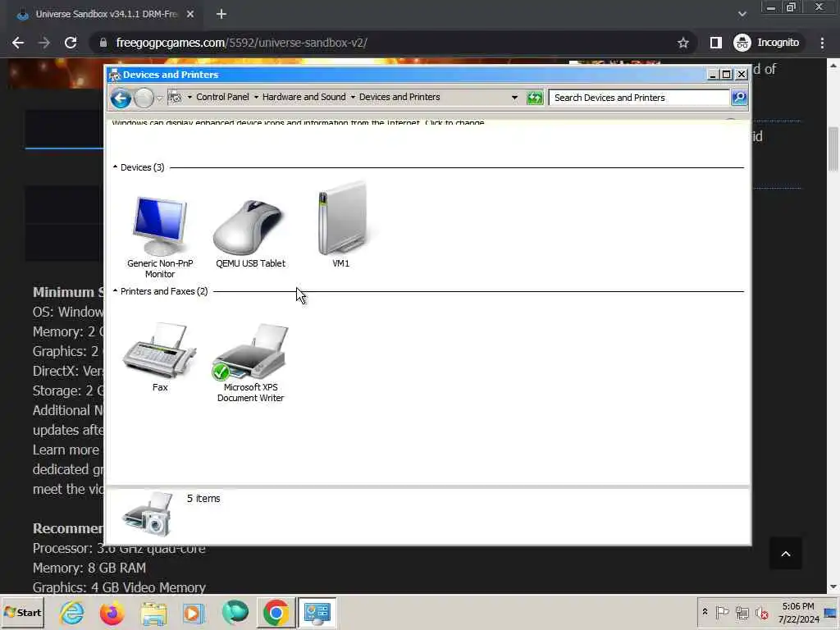Open Windows Media Player from the taskbar
This screenshot has width=840, height=630.
click(x=194, y=613)
